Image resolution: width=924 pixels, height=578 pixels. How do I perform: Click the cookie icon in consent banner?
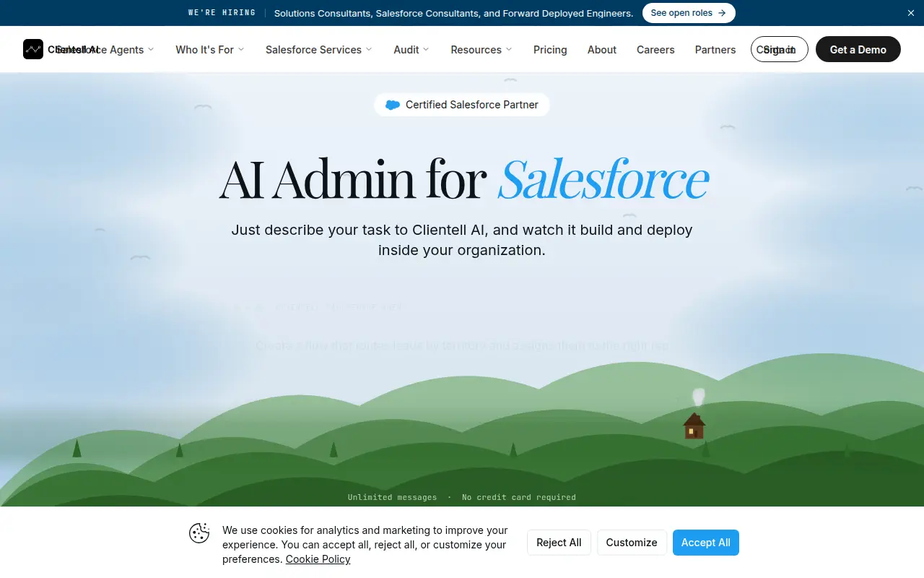[x=199, y=533]
